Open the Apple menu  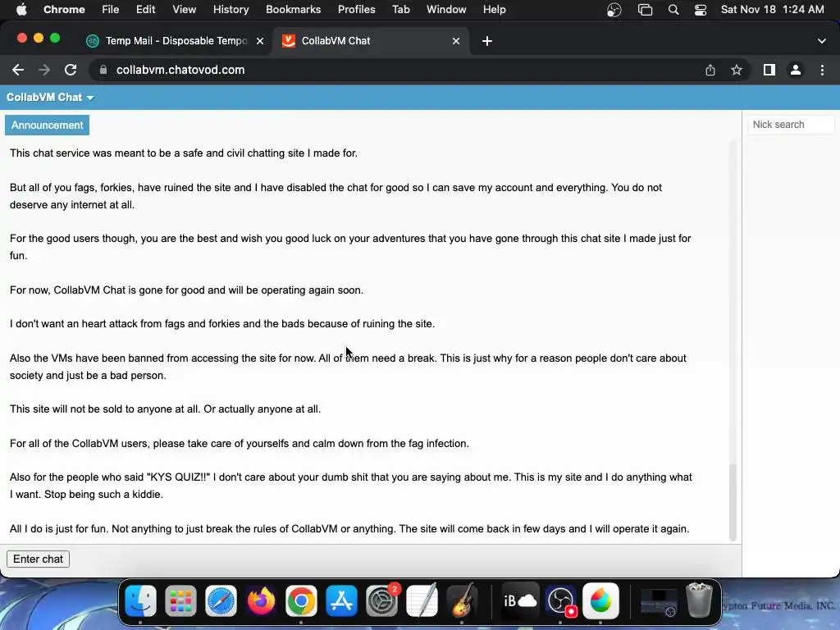(21, 9)
